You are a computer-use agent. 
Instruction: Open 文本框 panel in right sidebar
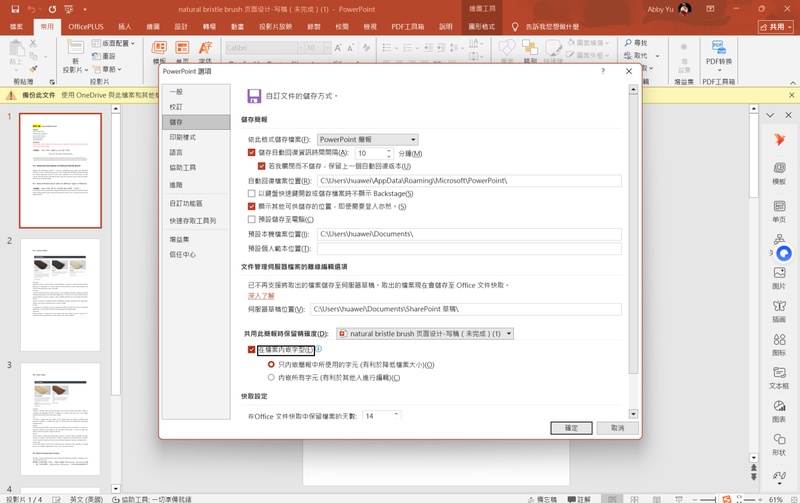[x=779, y=378]
